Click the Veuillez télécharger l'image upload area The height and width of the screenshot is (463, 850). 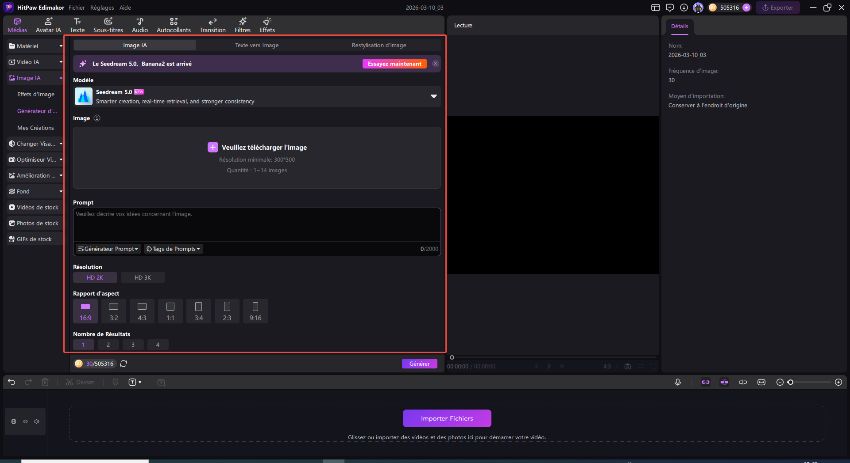[x=257, y=158]
